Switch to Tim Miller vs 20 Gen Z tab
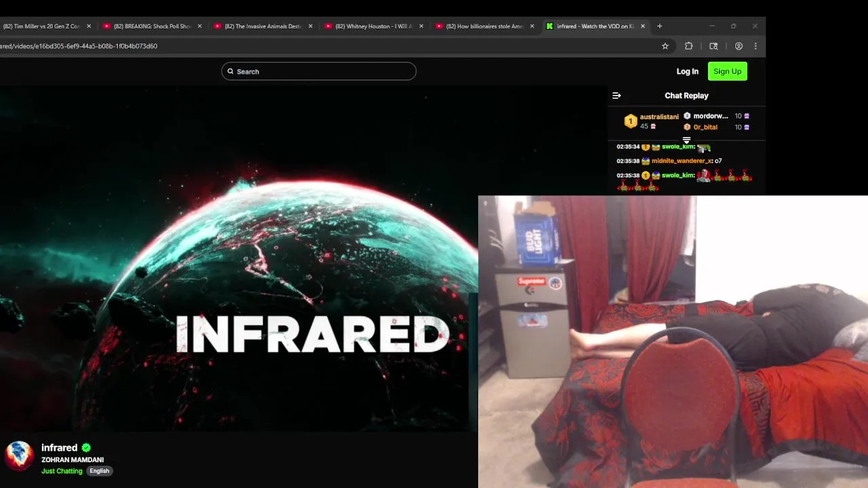Viewport: 868px width, 488px height. pyautogui.click(x=41, y=26)
